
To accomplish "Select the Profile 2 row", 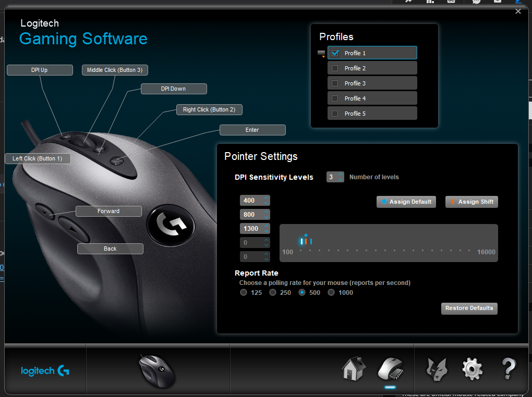I will tap(372, 68).
